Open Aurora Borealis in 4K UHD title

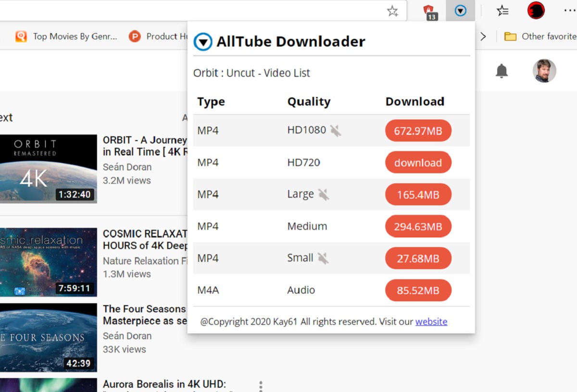pyautogui.click(x=164, y=384)
